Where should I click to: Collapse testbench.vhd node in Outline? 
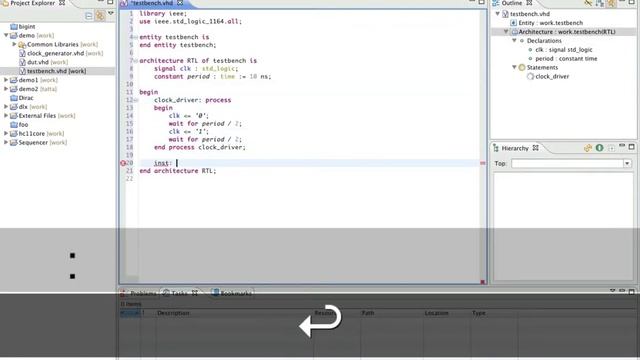[498, 14]
